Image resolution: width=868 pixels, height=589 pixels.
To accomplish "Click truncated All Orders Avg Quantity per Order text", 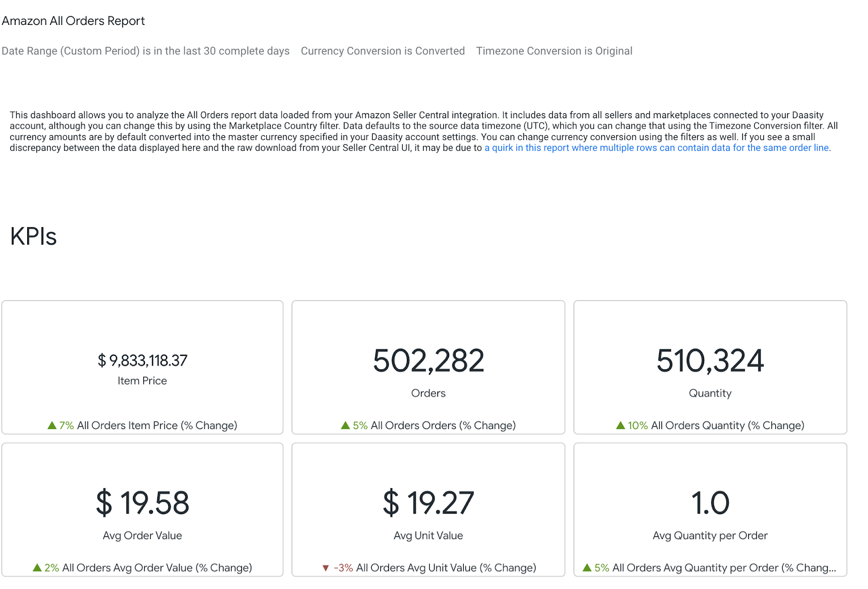I will pos(724,568).
